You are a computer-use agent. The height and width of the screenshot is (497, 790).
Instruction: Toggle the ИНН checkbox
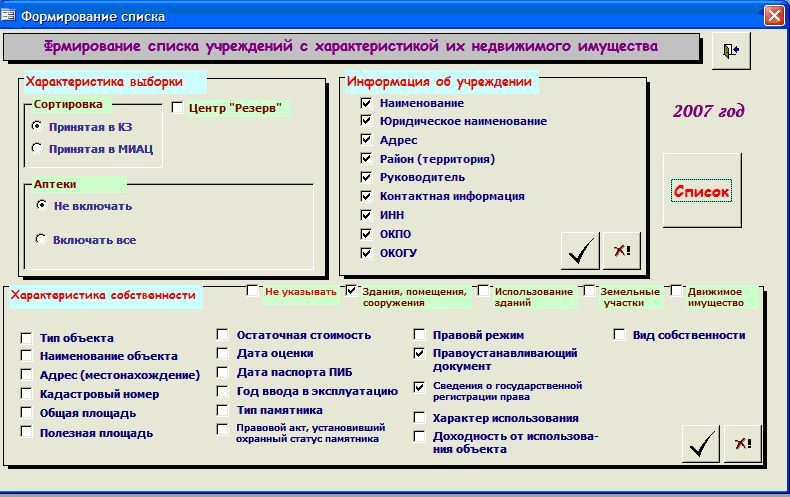(367, 215)
